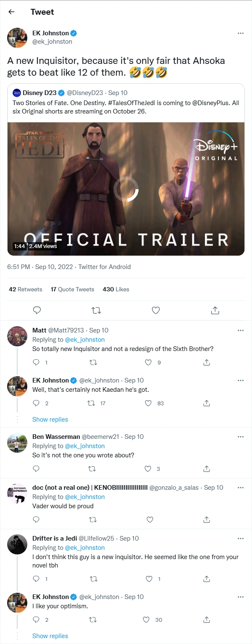Like the "I like your optimism" reply
The width and height of the screenshot is (252, 644).
click(147, 620)
